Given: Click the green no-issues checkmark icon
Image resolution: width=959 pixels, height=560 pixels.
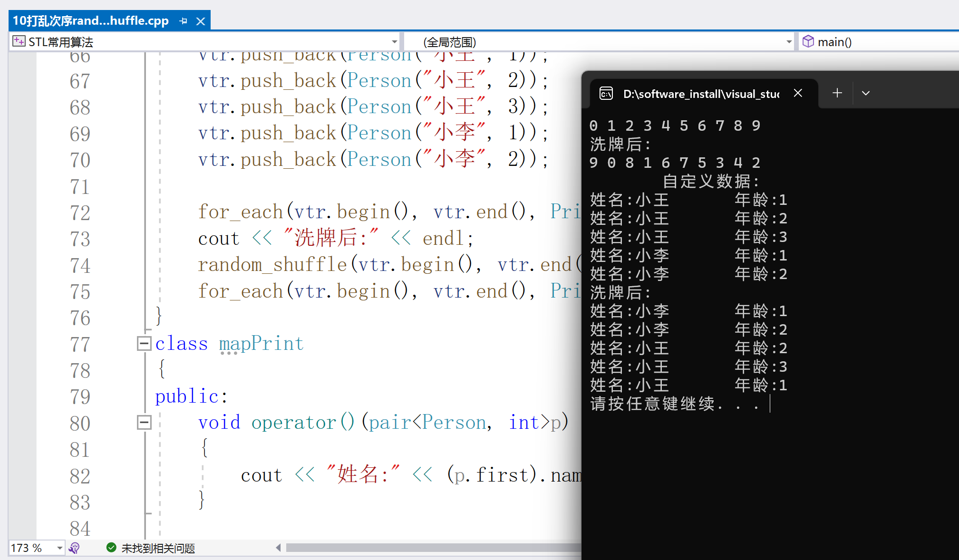Looking at the screenshot, I should 111,548.
